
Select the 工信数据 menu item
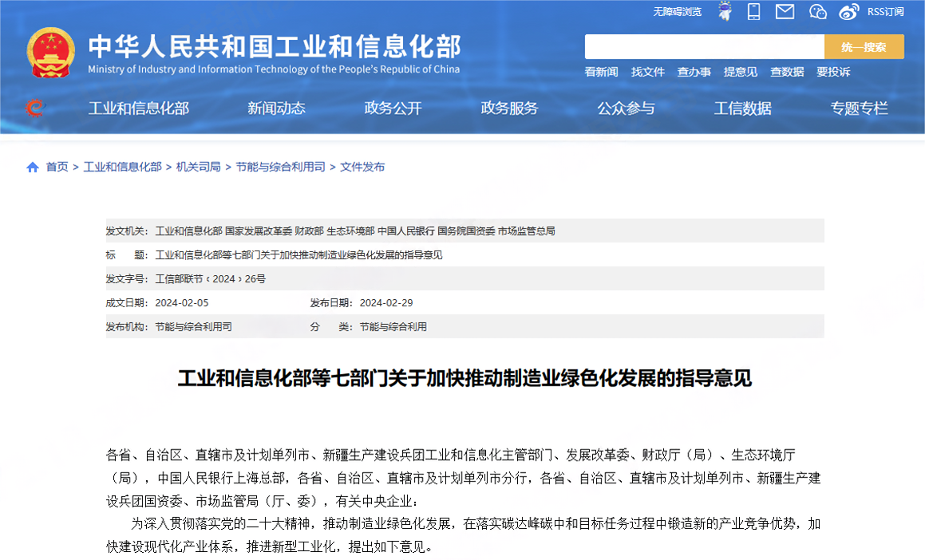[x=743, y=108]
